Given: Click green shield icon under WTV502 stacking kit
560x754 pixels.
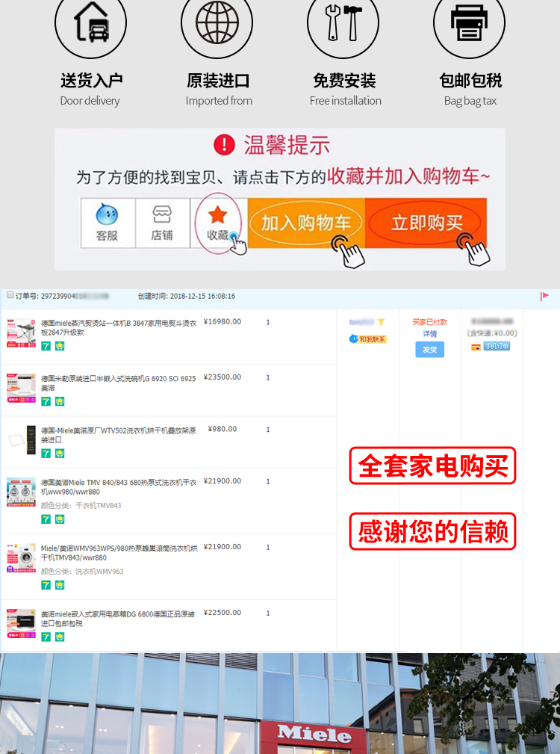Looking at the screenshot, I should 60,453.
